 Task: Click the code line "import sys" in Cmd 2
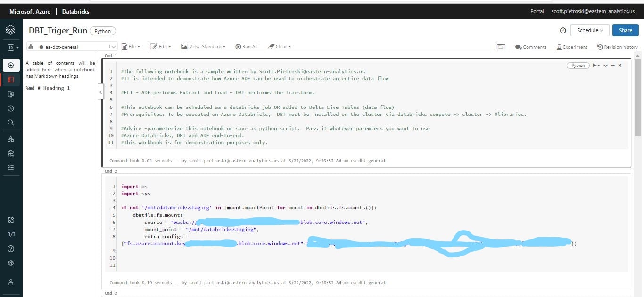coord(136,194)
